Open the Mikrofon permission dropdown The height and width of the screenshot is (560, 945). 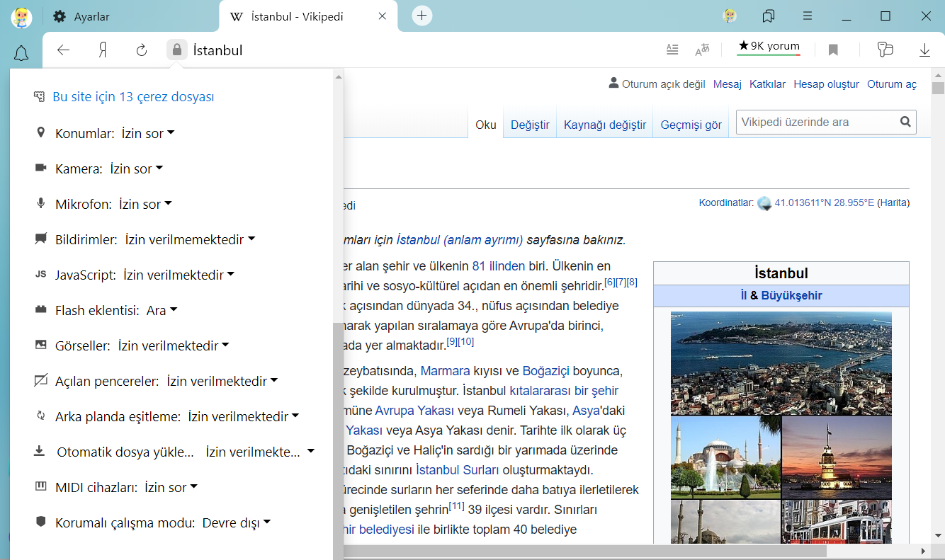pos(145,204)
